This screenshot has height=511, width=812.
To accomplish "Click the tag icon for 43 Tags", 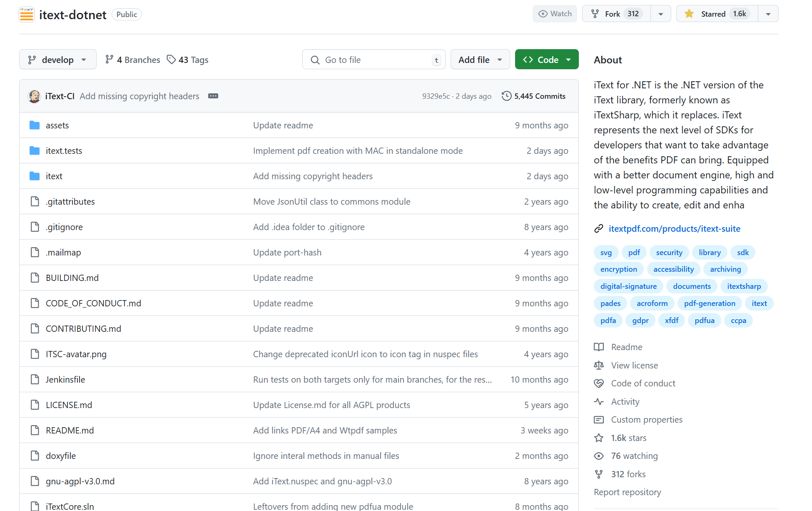I will [x=171, y=60].
